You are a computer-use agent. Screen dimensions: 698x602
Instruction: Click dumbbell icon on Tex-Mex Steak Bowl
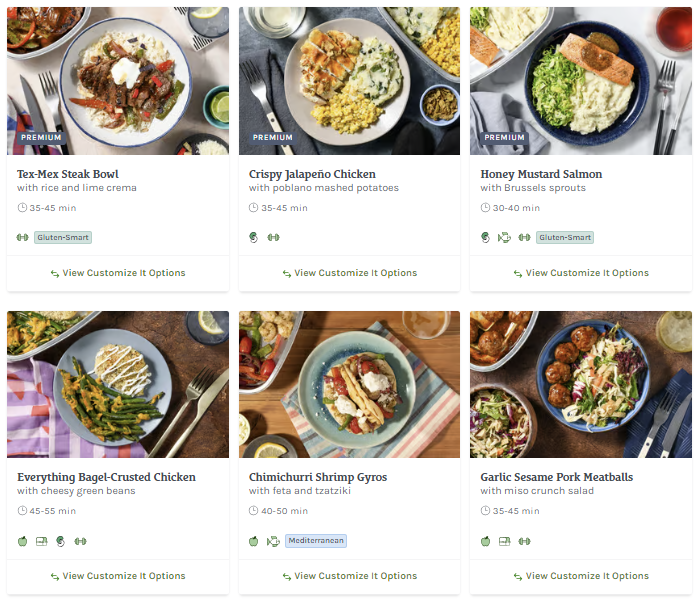coord(22,238)
